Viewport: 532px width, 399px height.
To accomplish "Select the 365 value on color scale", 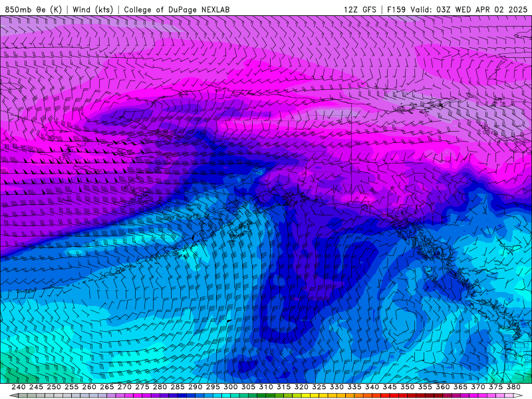I will point(460,387).
